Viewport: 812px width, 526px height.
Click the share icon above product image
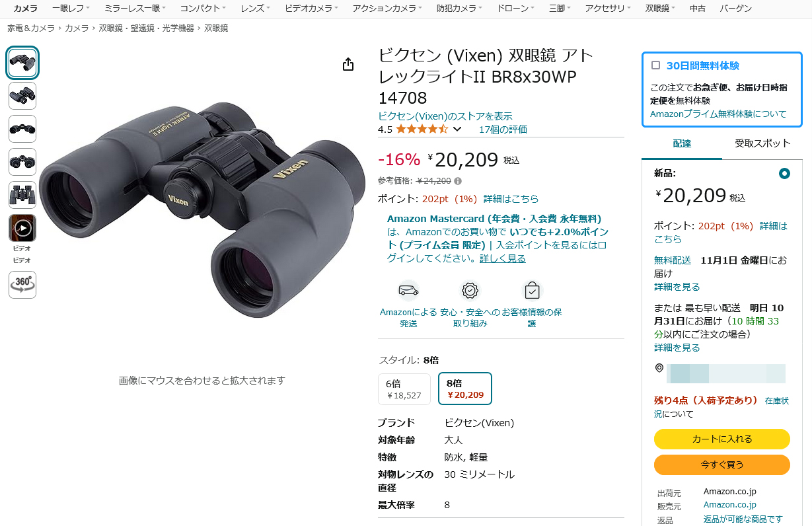(348, 64)
